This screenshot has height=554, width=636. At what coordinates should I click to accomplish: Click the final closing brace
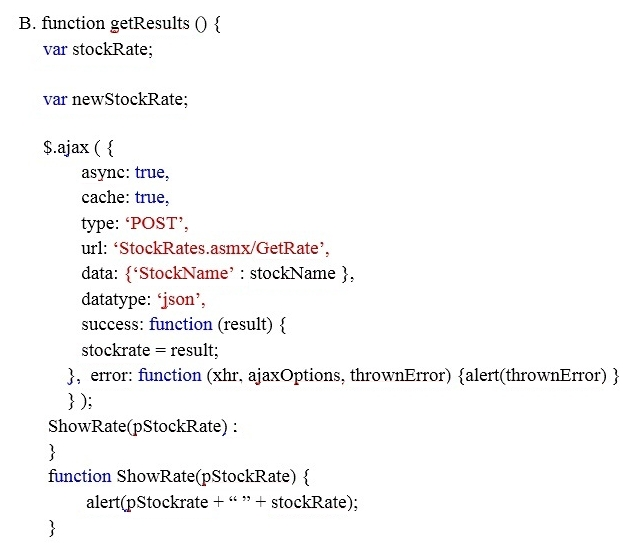(x=52, y=528)
